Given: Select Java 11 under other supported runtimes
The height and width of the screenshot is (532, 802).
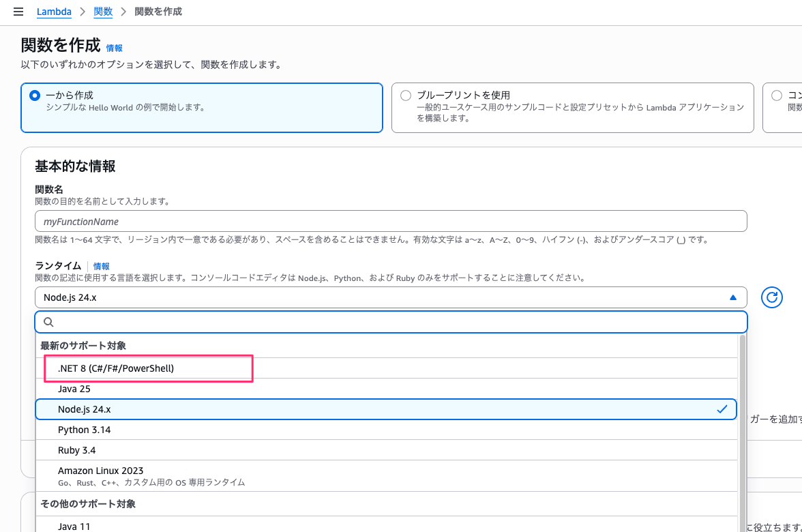Looking at the screenshot, I should [x=74, y=526].
